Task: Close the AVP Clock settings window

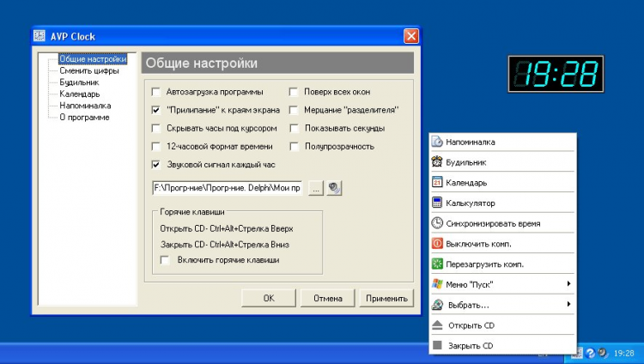Action: click(411, 36)
